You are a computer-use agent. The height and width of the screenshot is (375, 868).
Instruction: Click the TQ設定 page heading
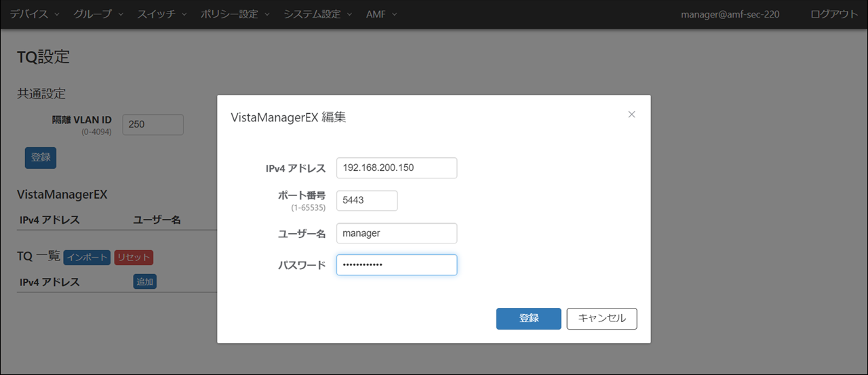43,56
